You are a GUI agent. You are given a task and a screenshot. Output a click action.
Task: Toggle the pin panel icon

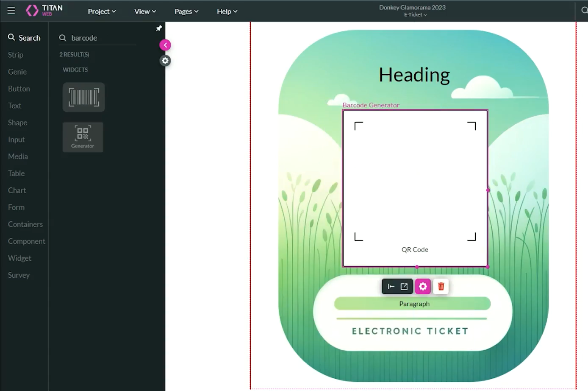pos(159,28)
